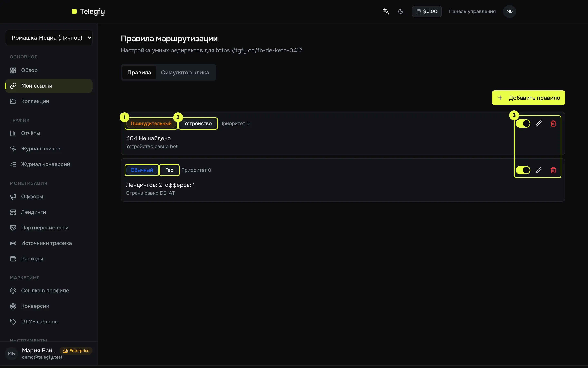The height and width of the screenshot is (368, 588).
Task: Go to Лендинги page
Action: (49, 212)
